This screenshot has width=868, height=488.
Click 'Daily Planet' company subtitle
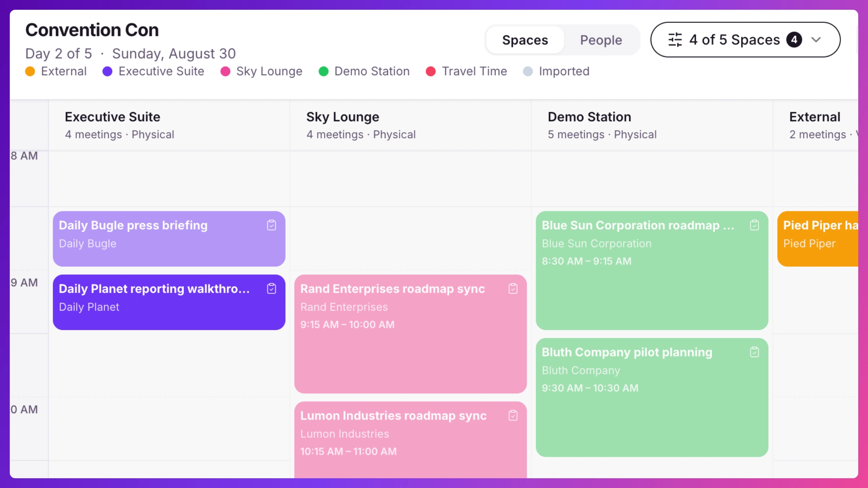[89, 307]
